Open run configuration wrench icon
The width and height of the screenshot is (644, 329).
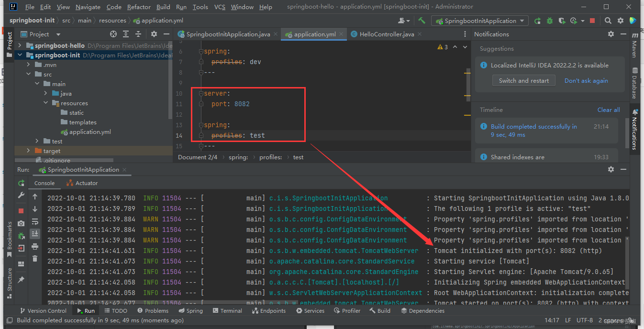[21, 196]
